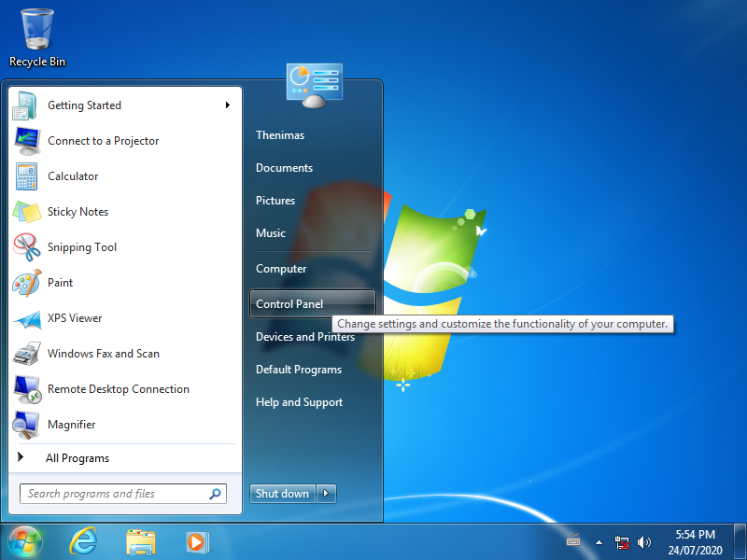Click the Magnifier label
Image resolution: width=747 pixels, height=560 pixels.
[x=72, y=425]
